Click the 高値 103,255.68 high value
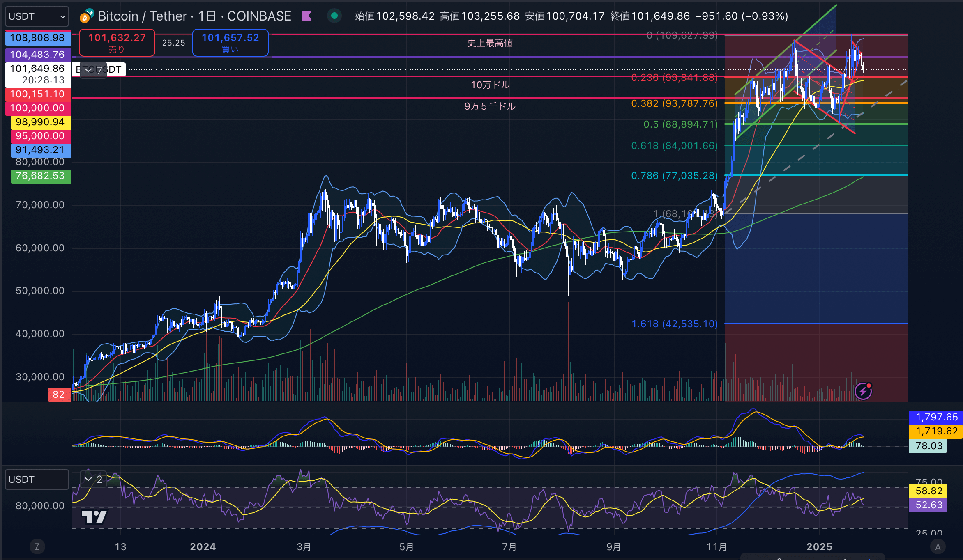The image size is (963, 560). 480,16
